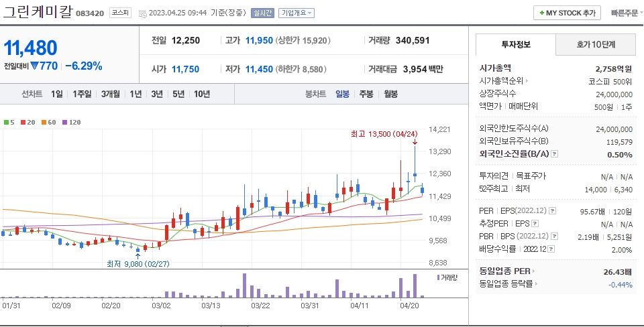Viewport: 644px width, 327px height.
Task: Click the 전일 12,250 value
Action: [186, 41]
